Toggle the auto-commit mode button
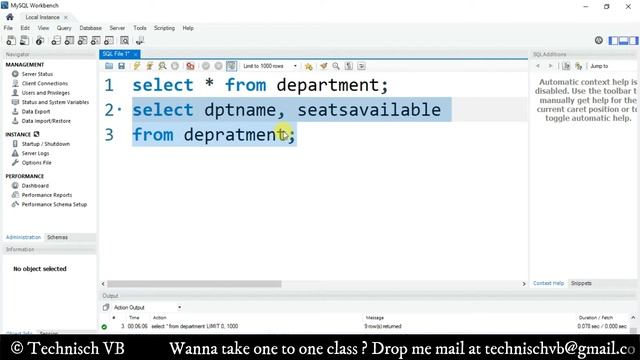 tap(231, 66)
